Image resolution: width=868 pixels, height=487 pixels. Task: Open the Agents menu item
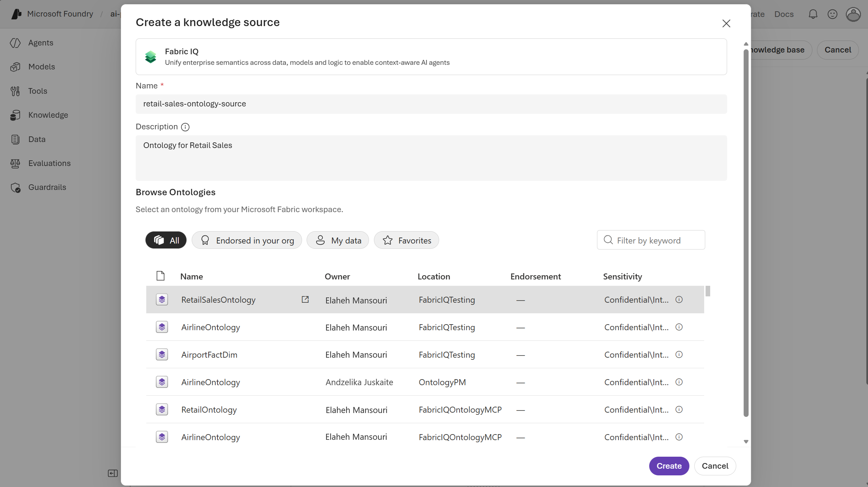point(41,43)
